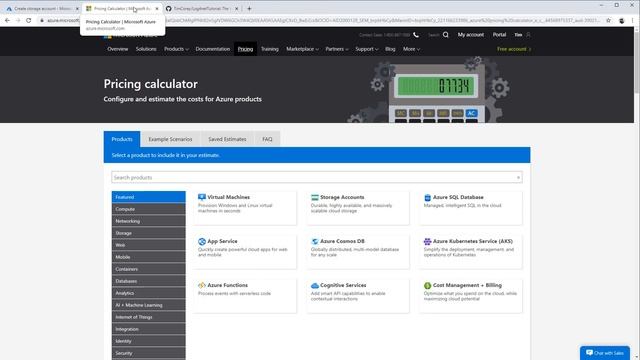
Task: Click the Cognitive Services cloud icon
Action: point(315,285)
